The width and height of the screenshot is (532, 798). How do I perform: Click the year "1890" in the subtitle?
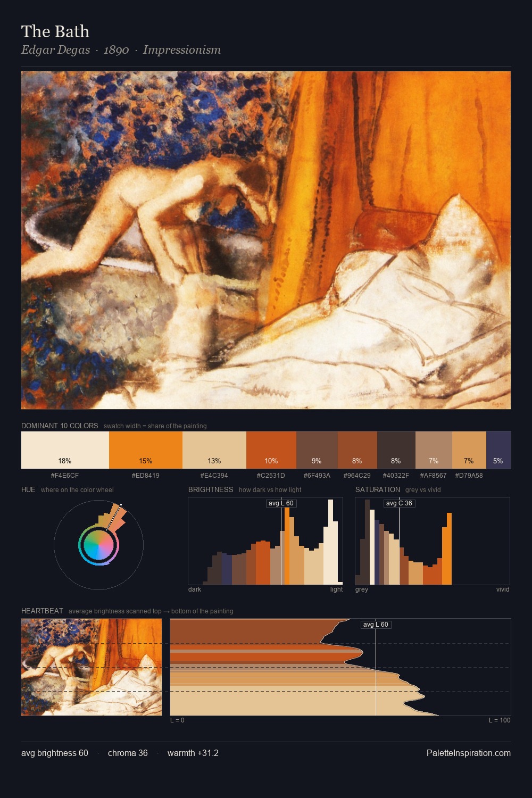(x=116, y=50)
